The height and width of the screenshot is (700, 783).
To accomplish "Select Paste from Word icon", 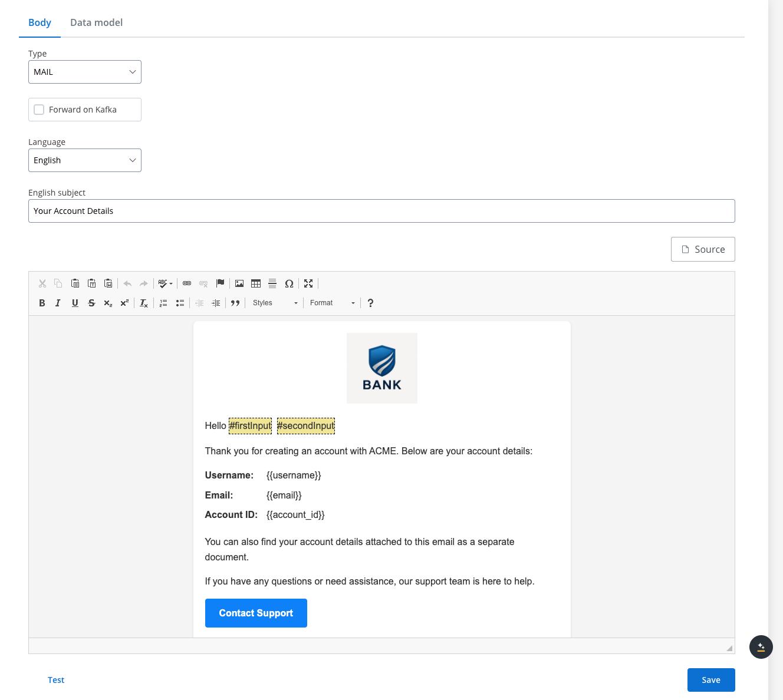I will (108, 283).
